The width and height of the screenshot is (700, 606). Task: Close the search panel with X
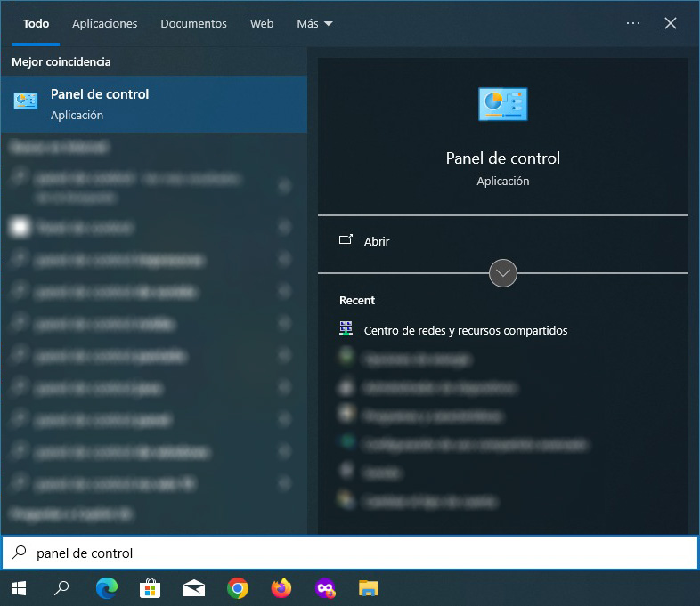point(671,24)
